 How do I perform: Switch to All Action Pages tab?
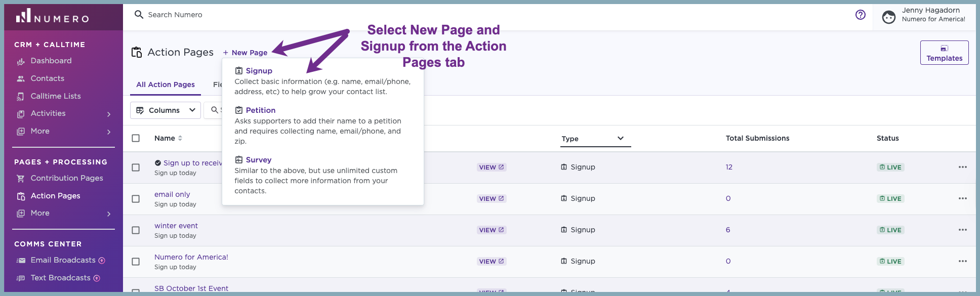166,84
